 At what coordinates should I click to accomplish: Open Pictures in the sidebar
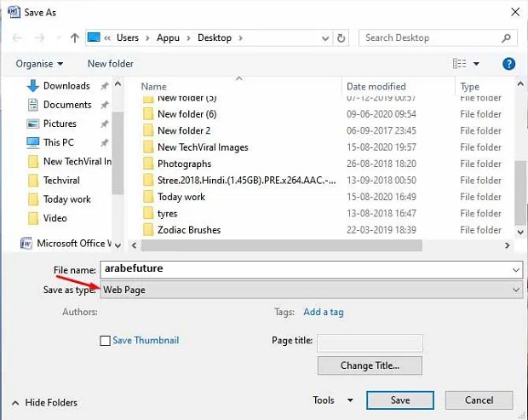(x=60, y=124)
